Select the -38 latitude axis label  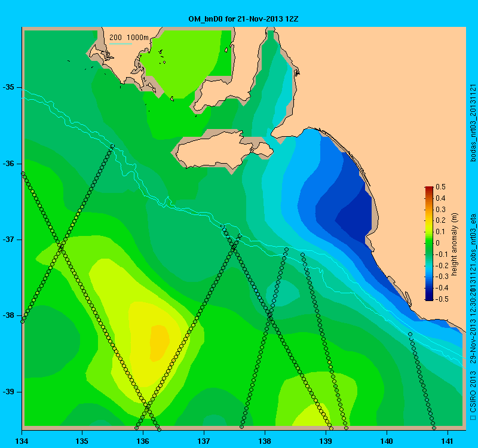tap(8, 315)
